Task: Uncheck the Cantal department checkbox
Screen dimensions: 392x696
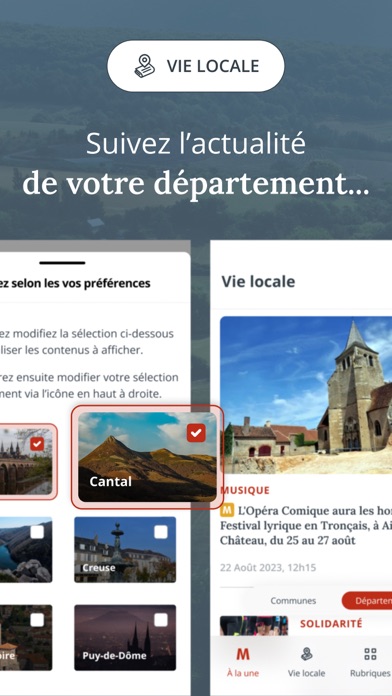Action: click(x=196, y=433)
